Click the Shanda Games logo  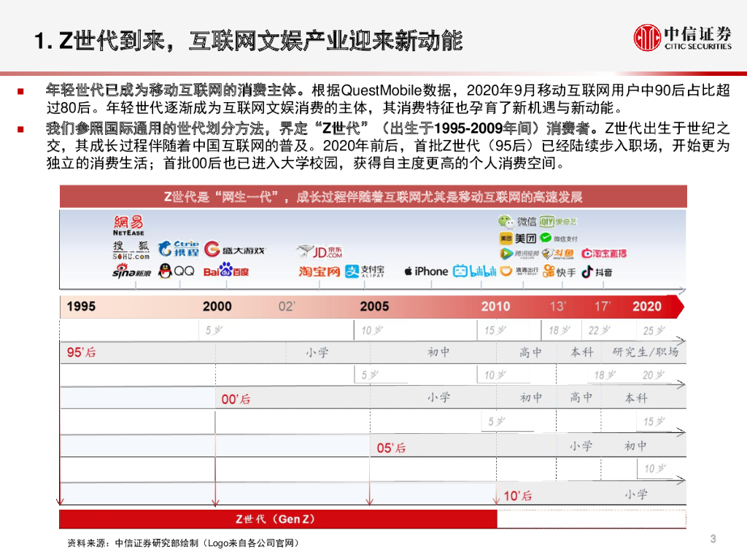[x=234, y=249]
